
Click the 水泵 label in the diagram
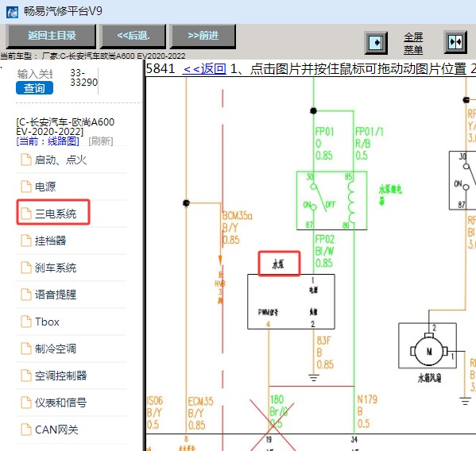[278, 264]
